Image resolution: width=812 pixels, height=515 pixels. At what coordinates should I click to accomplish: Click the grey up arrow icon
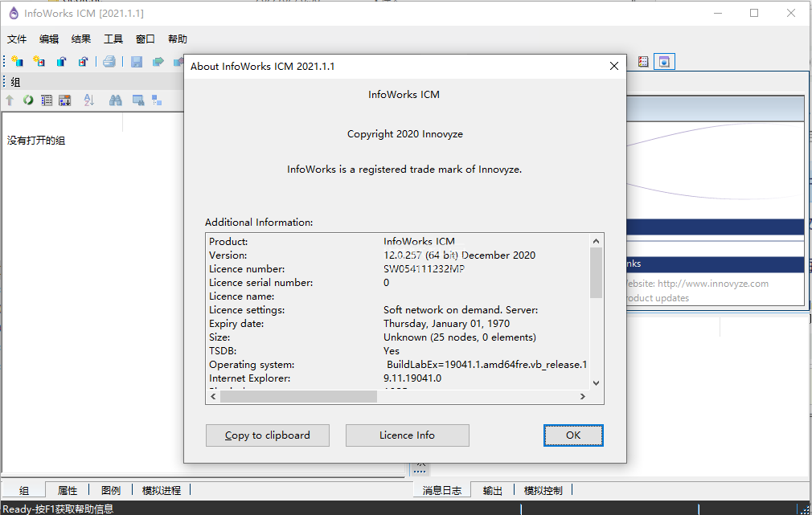click(x=10, y=100)
